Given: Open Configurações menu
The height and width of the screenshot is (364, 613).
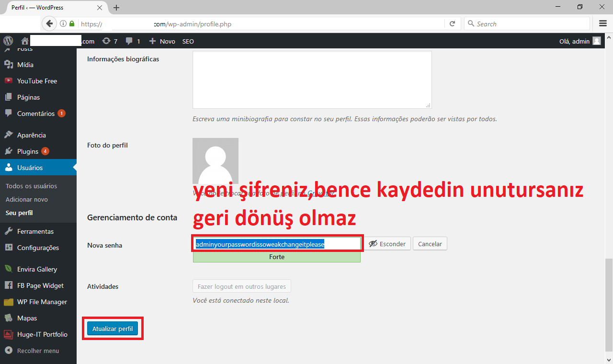Looking at the screenshot, I should click(x=38, y=248).
